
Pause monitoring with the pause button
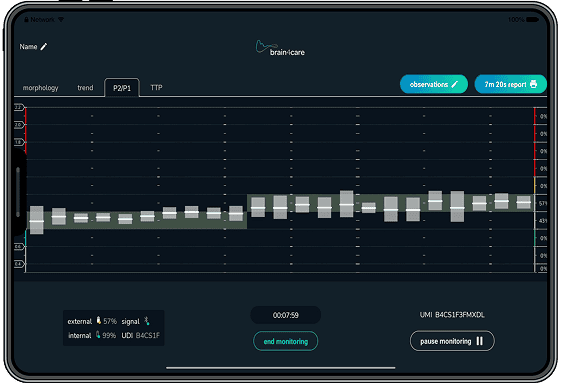click(452, 341)
